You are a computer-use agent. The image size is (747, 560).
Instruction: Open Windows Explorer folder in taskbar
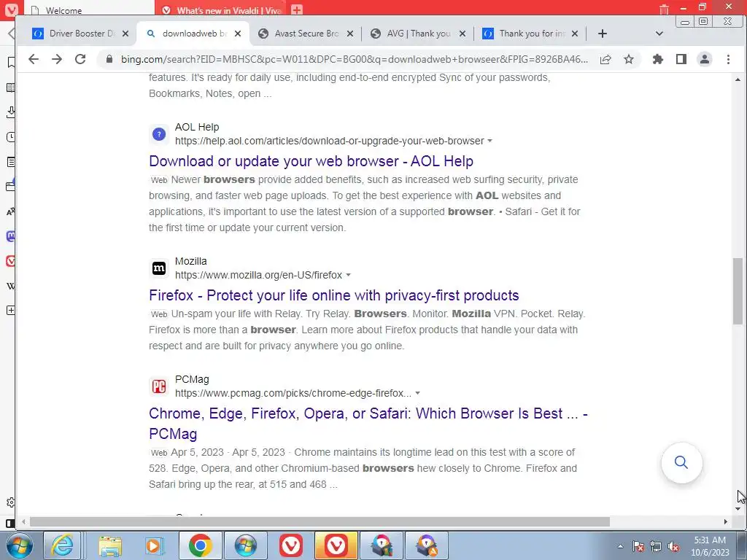pos(110,545)
